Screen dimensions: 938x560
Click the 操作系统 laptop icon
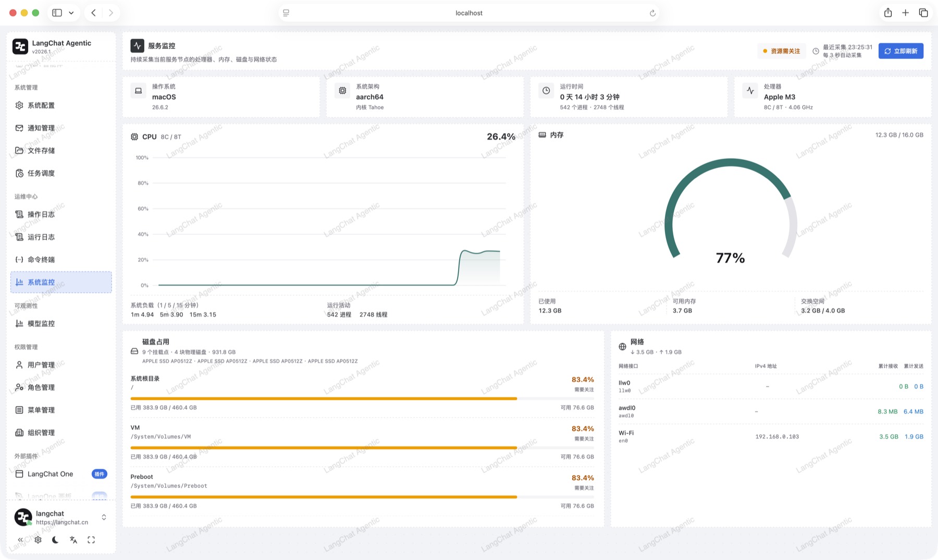[x=138, y=91]
